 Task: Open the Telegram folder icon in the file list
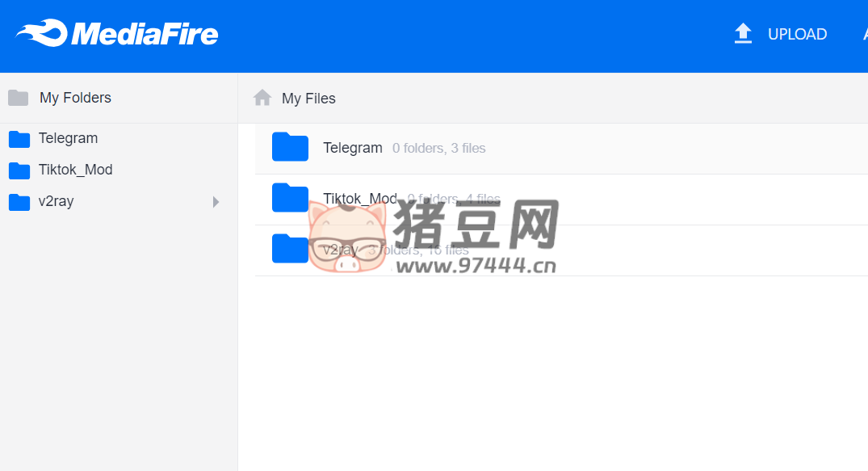coord(290,147)
